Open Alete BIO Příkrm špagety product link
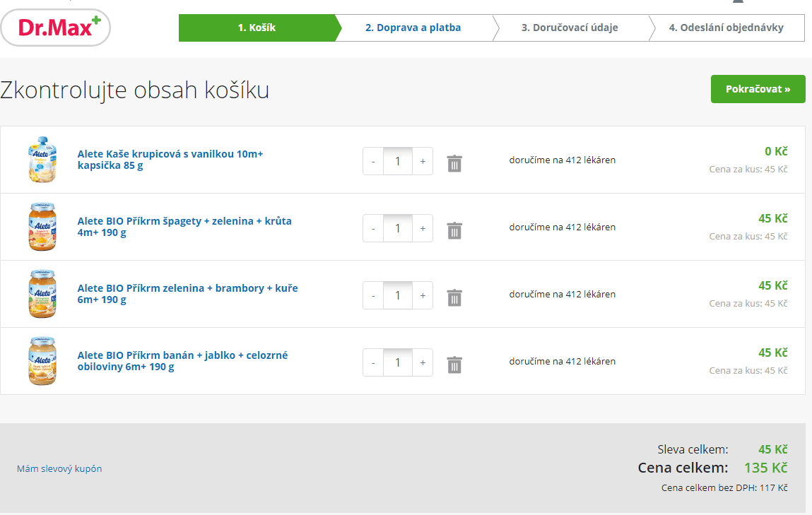 pos(184,227)
